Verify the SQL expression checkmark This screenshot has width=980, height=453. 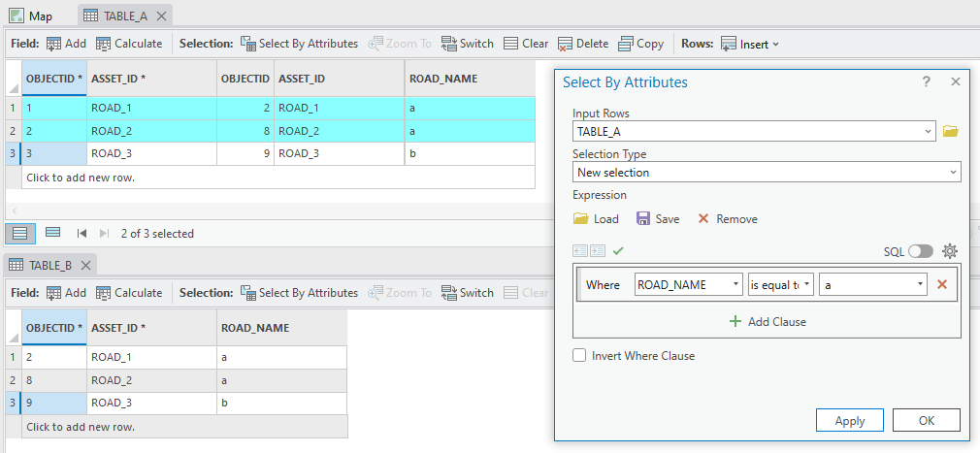point(618,251)
